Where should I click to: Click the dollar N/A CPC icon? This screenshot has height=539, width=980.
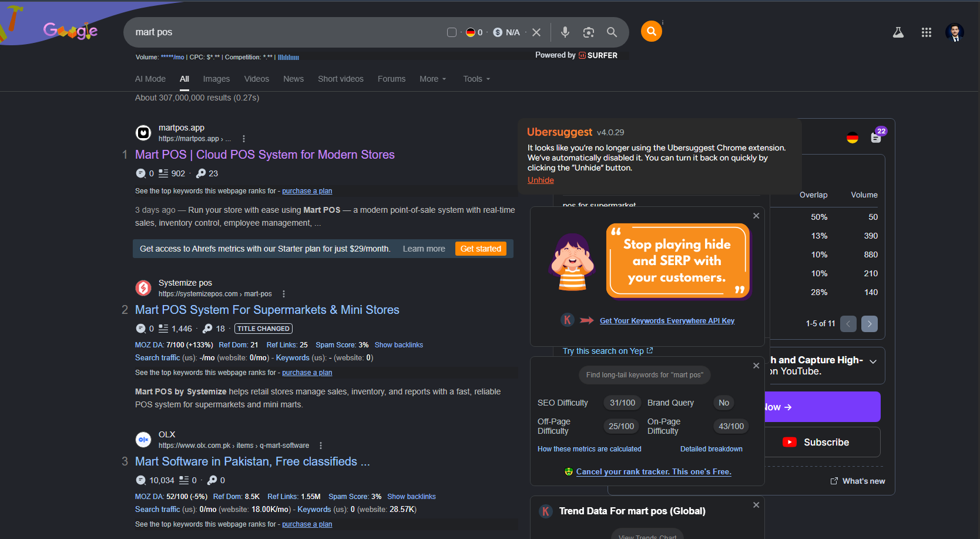click(498, 32)
